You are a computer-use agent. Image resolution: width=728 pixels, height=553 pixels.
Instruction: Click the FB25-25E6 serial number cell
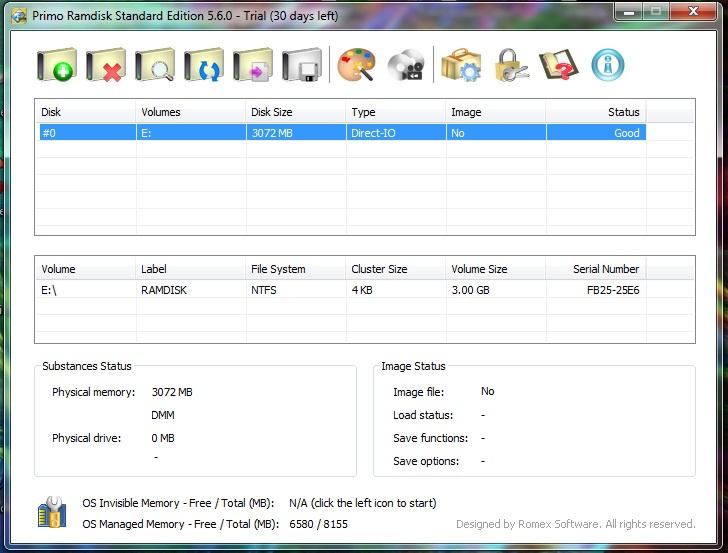point(596,290)
